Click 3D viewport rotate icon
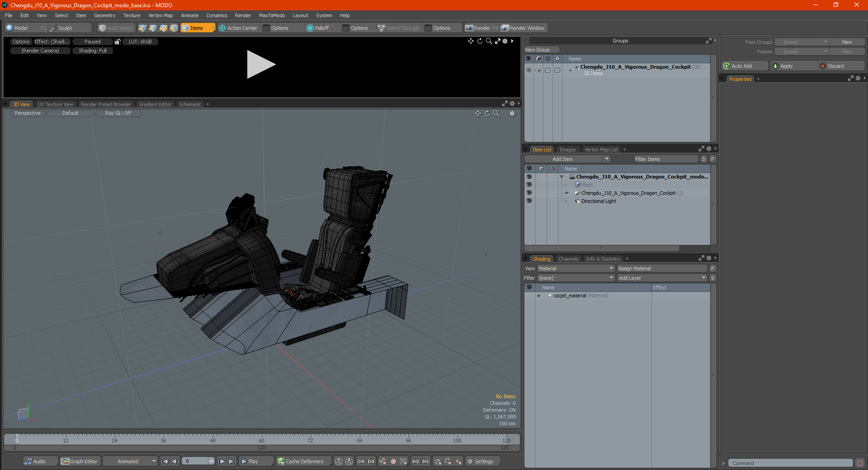This screenshot has height=470, width=868. pyautogui.click(x=487, y=113)
